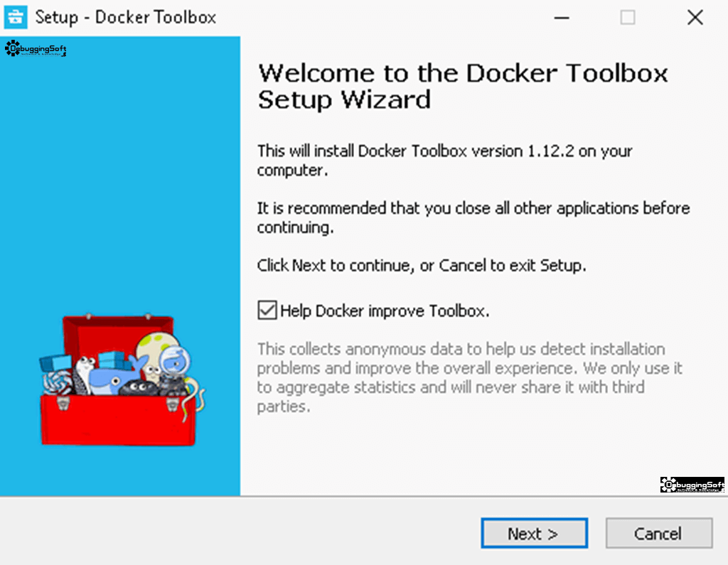This screenshot has height=565, width=728.
Task: Minimize the Docker Toolbox setup window
Action: pos(562,18)
